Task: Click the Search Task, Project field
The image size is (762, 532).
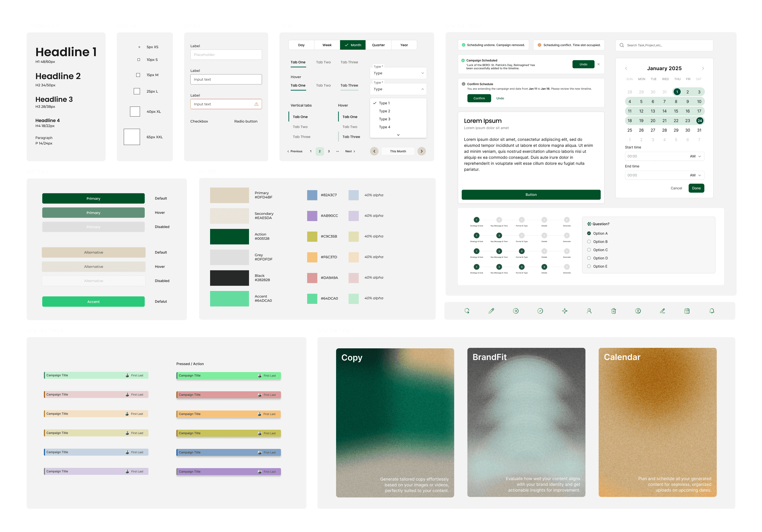Action: tap(664, 45)
